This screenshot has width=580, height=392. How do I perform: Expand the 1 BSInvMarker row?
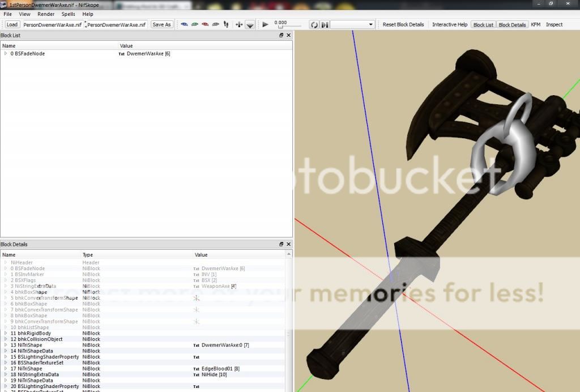point(6,274)
